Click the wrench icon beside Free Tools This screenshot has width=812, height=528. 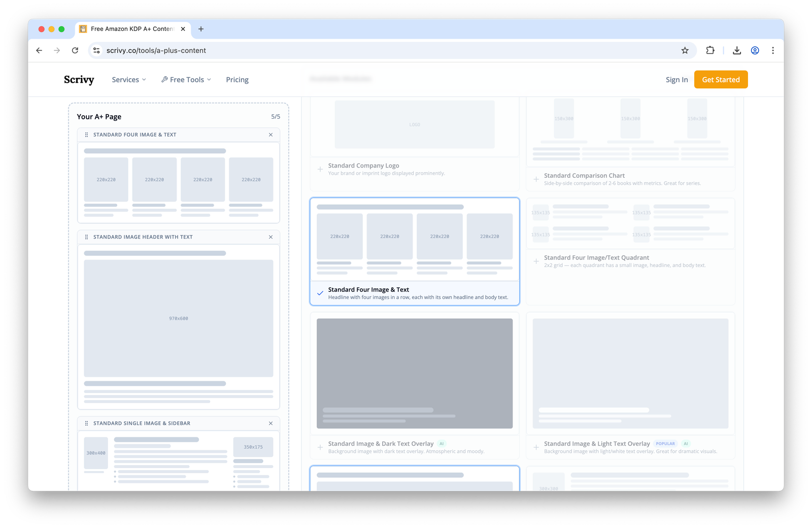pyautogui.click(x=164, y=79)
